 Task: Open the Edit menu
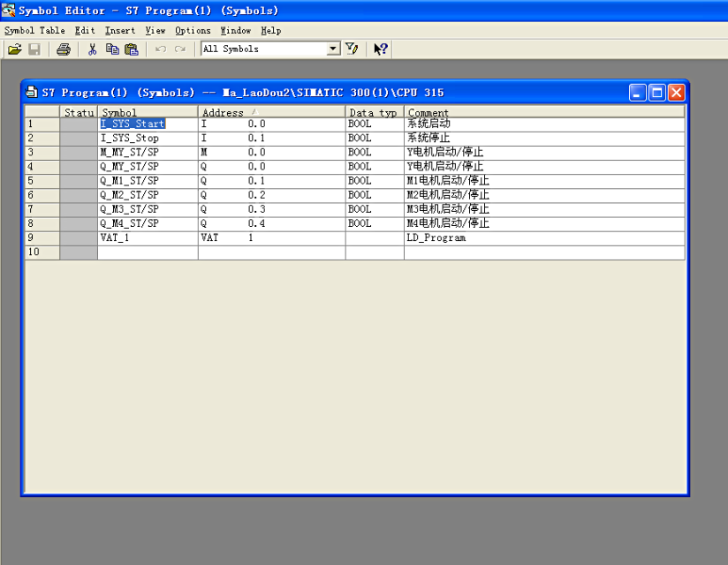point(85,31)
